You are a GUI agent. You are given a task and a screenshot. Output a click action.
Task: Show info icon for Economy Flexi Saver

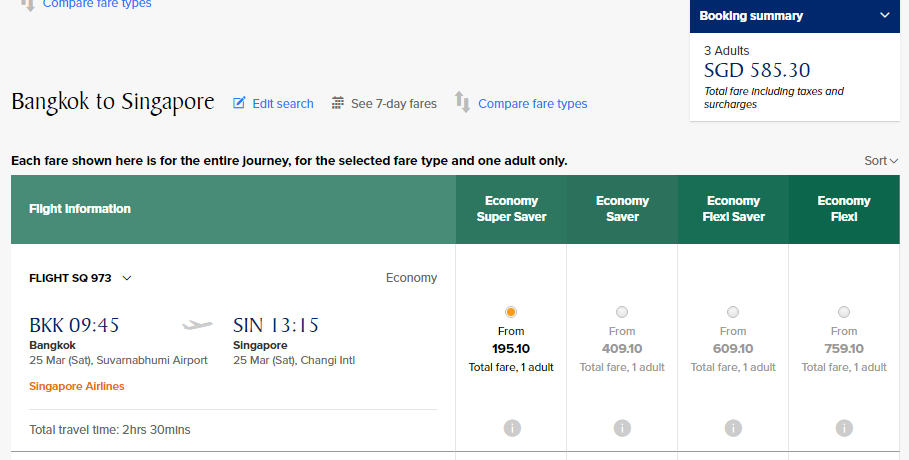tap(733, 428)
